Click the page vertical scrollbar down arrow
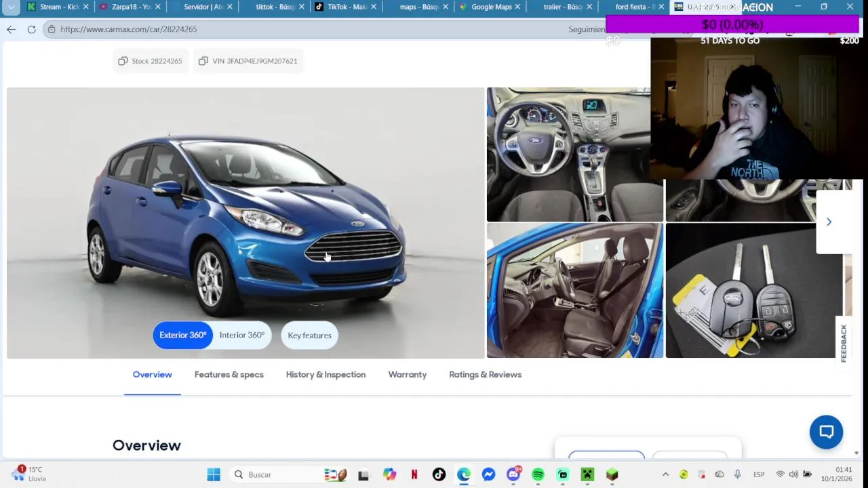The height and width of the screenshot is (488, 868). (x=856, y=453)
